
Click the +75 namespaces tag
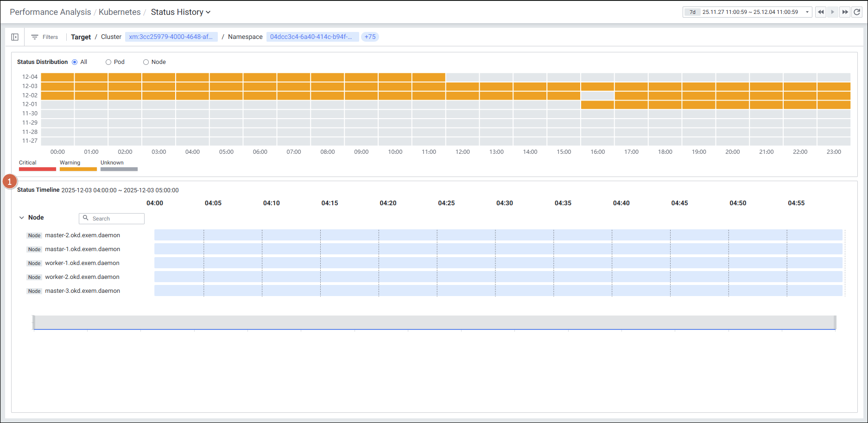tap(370, 37)
